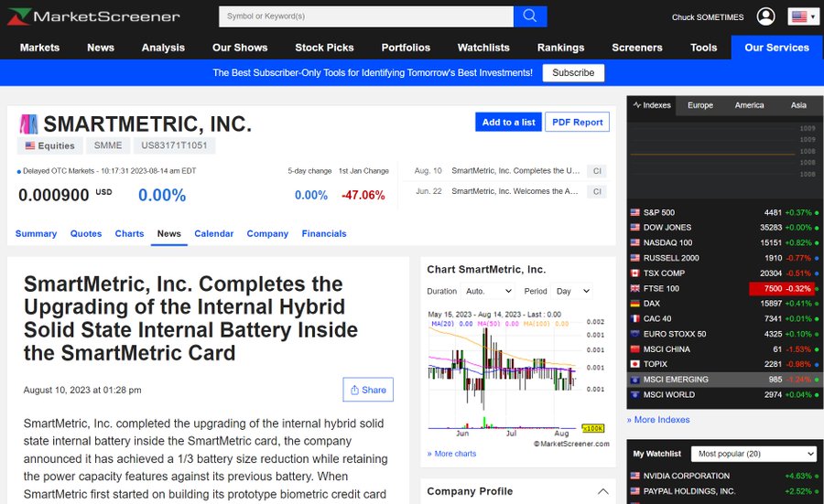Image resolution: width=824 pixels, height=504 pixels.
Task: Click PAYPAL HOLDINGS, INC. in watchlist
Action: click(688, 491)
